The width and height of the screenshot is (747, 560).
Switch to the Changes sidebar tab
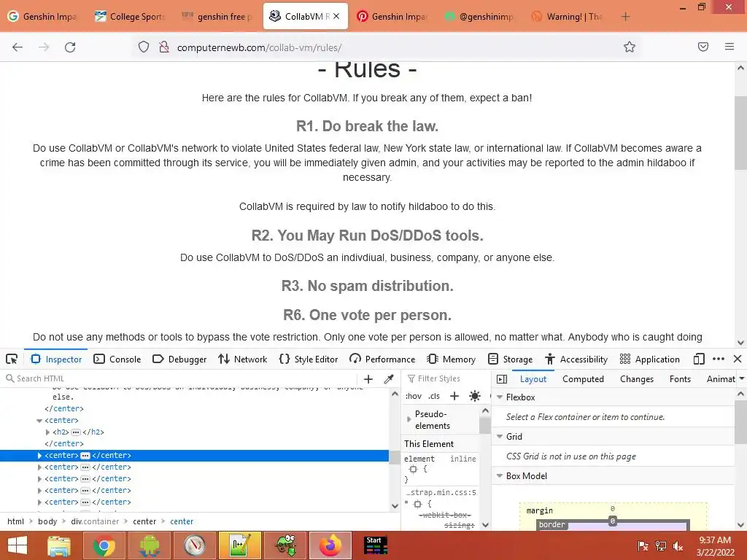pyautogui.click(x=637, y=379)
